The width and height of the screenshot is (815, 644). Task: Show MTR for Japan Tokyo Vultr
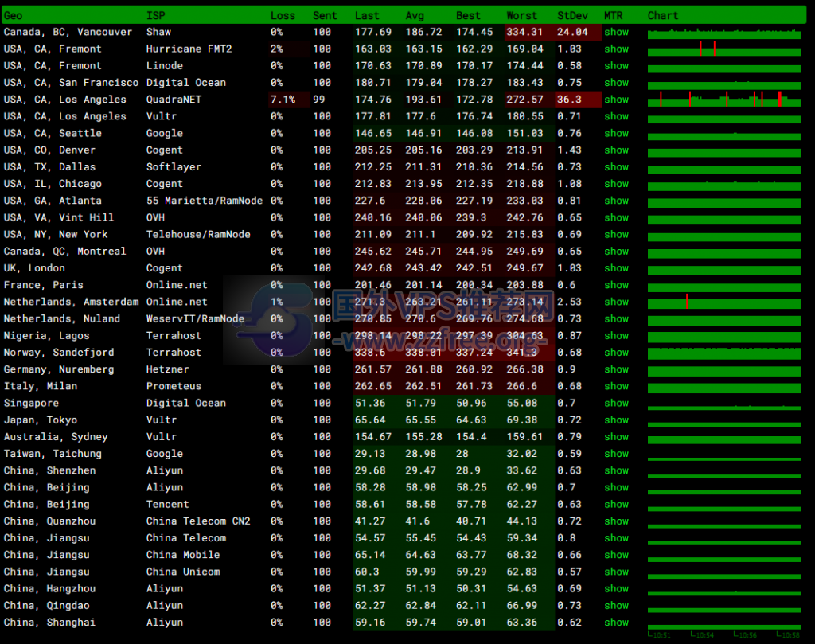click(617, 420)
